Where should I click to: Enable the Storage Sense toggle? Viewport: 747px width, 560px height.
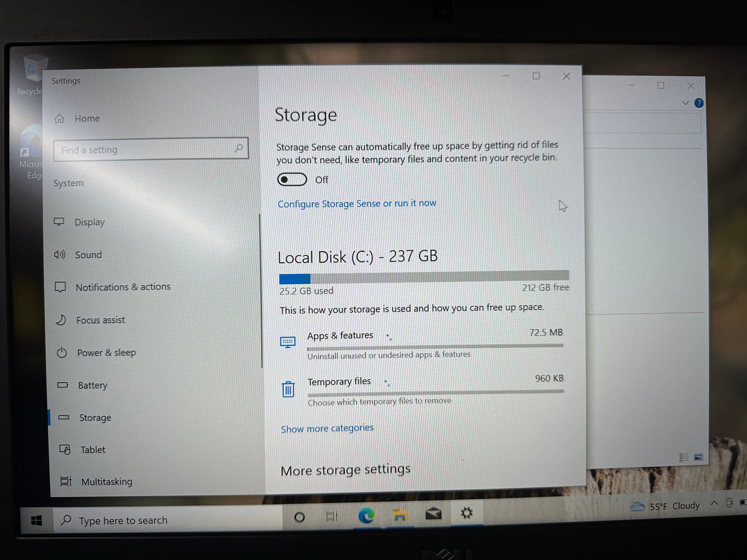coord(292,179)
